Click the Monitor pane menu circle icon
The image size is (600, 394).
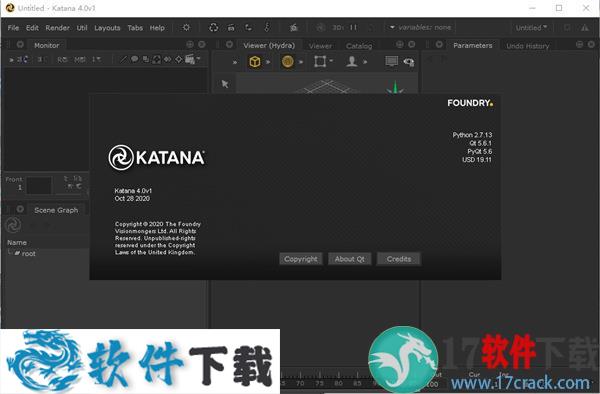20,45
